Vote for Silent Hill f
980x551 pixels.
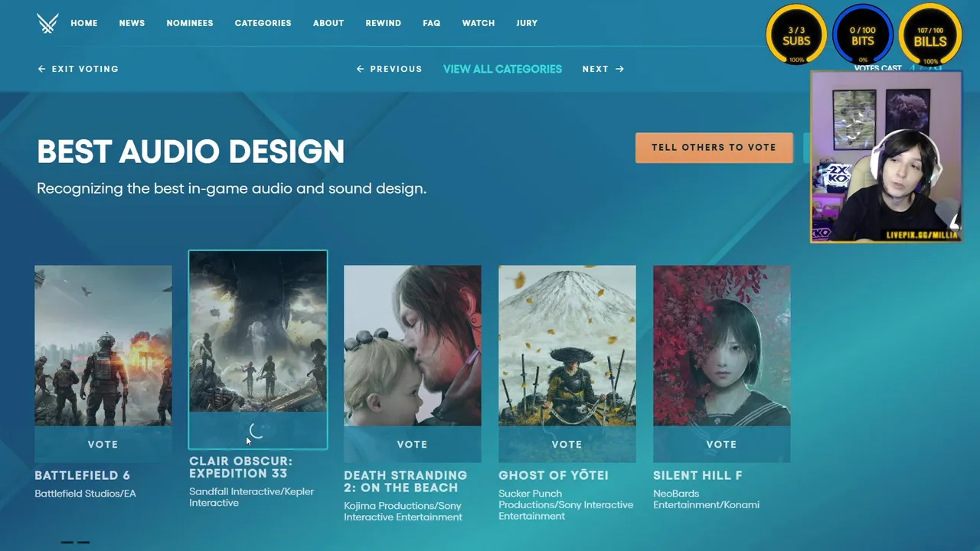721,444
